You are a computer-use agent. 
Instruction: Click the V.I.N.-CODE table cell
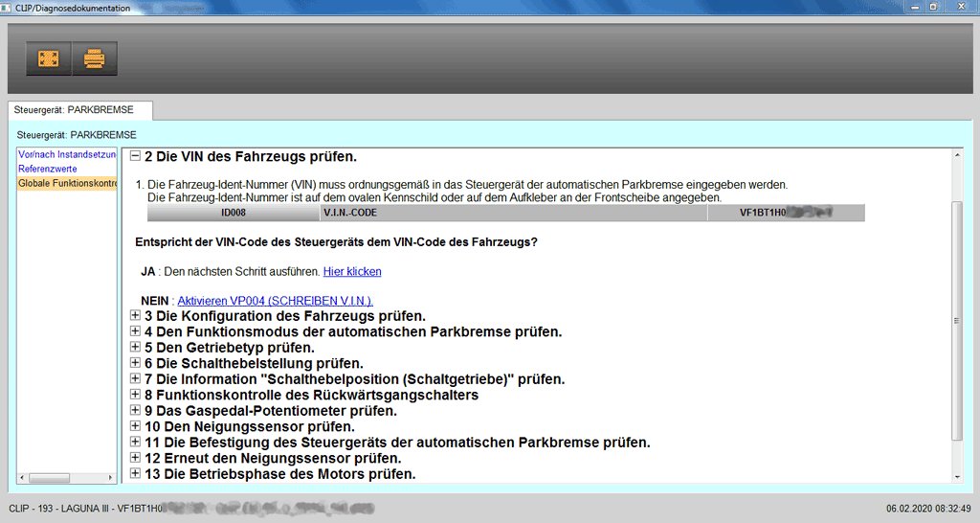[514, 214]
